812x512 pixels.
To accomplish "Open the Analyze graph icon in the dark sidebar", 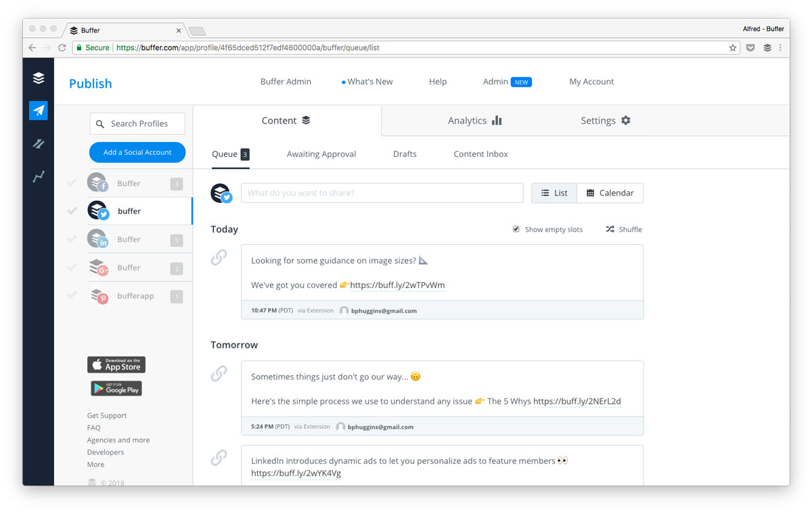I will pos(39,177).
